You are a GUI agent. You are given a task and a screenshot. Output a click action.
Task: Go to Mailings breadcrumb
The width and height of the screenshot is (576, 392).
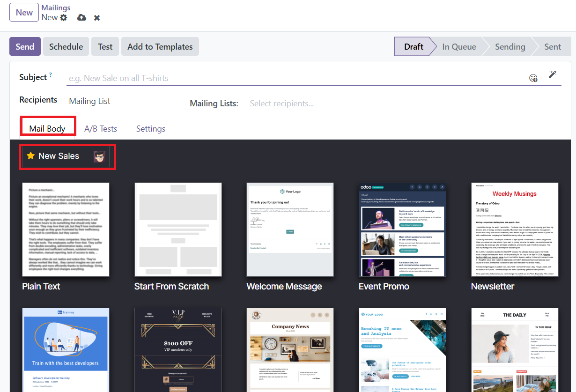point(56,7)
